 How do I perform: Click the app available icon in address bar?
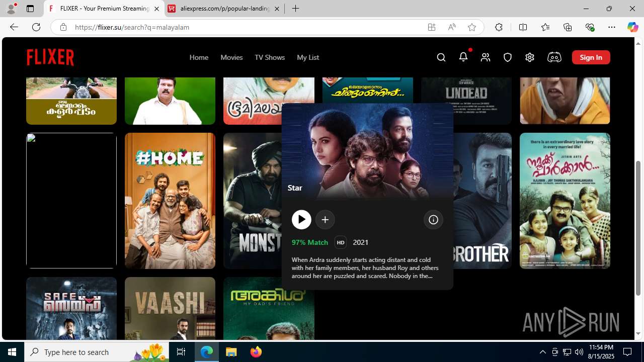pyautogui.click(x=432, y=27)
